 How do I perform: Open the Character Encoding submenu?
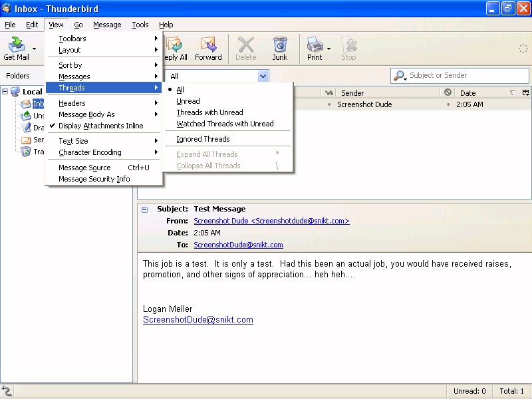(104, 152)
